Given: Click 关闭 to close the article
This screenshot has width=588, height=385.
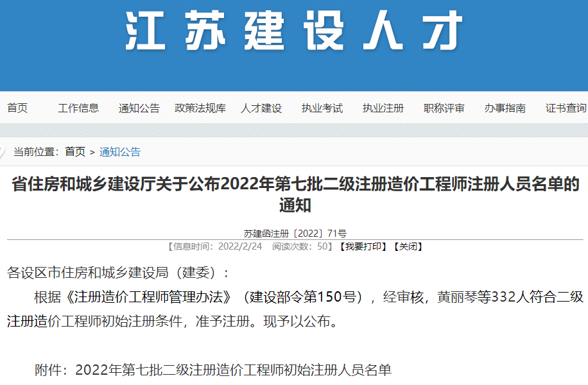Looking at the screenshot, I should pyautogui.click(x=409, y=246).
